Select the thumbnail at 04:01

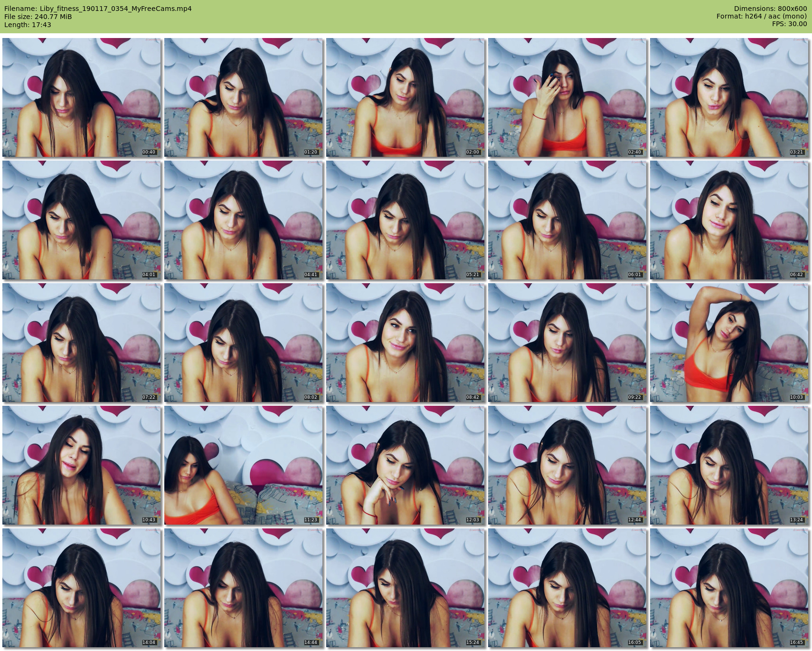click(x=82, y=220)
